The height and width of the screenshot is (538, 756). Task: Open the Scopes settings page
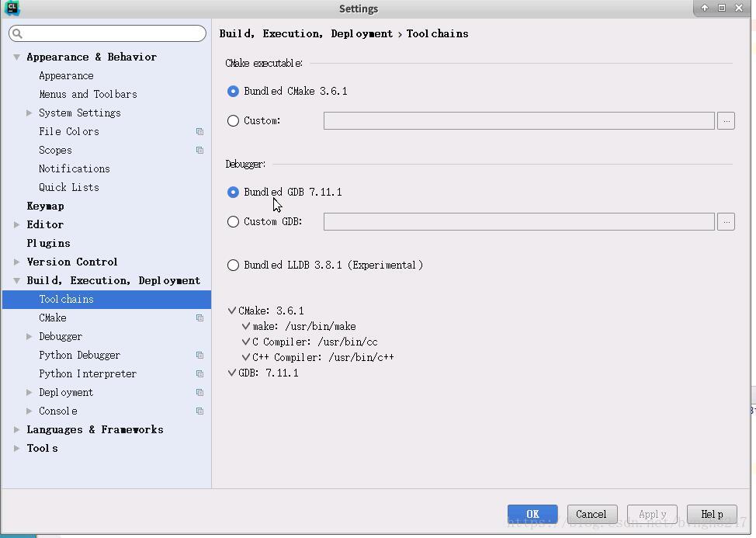[55, 151]
